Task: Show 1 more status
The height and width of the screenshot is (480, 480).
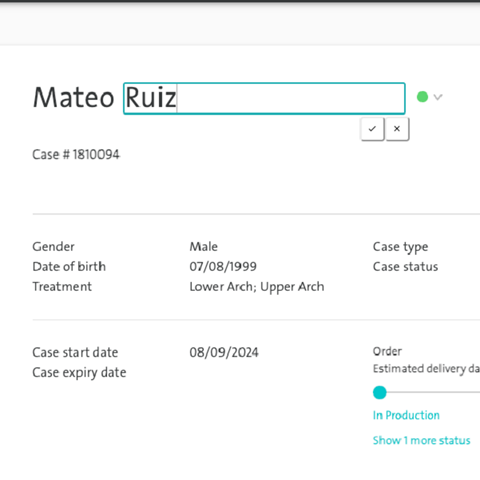Action: coord(421,441)
